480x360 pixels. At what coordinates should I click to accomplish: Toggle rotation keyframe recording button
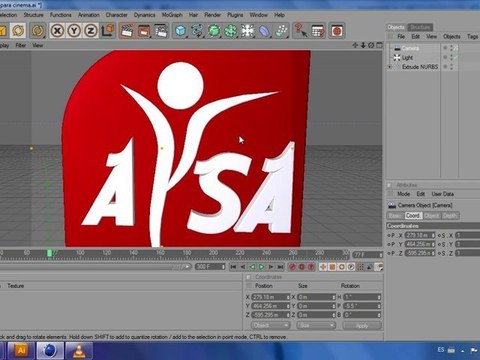[342, 267]
